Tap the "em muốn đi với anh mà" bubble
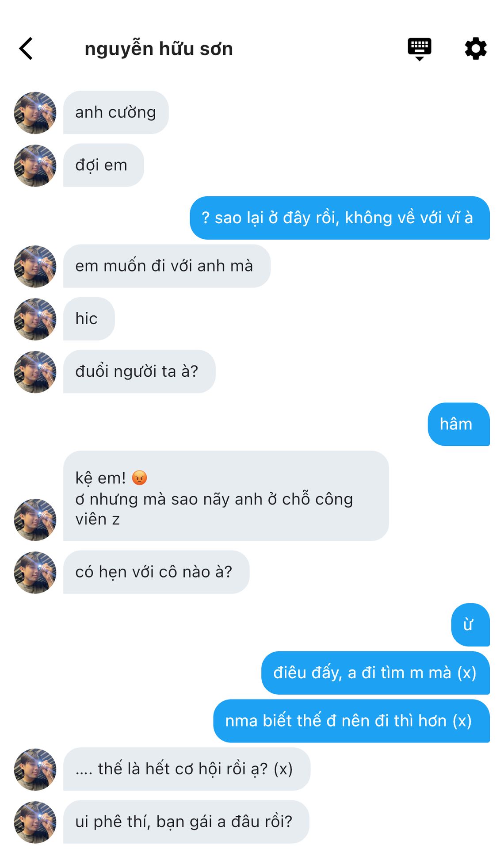Screen dimensions: 504x849 pos(167,266)
